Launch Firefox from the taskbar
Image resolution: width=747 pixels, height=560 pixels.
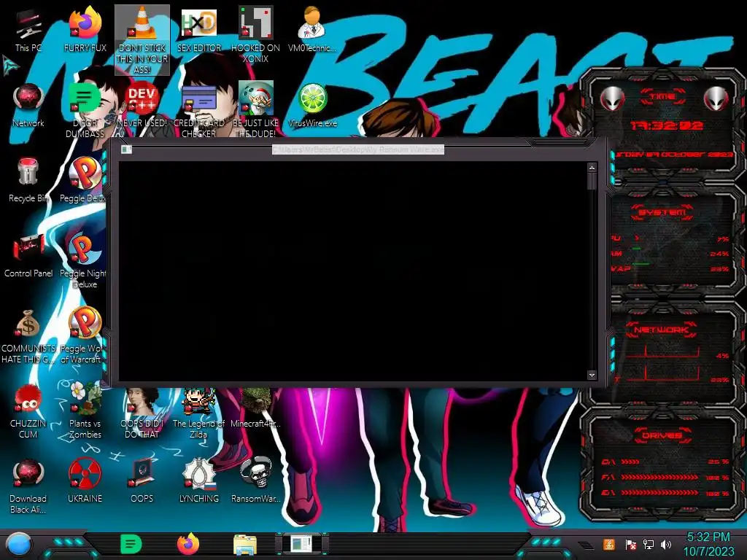pyautogui.click(x=188, y=544)
